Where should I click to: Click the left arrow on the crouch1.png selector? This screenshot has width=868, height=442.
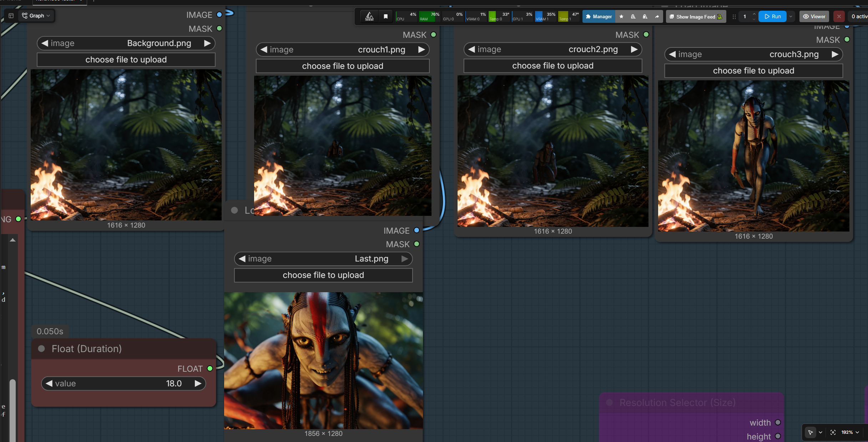point(264,50)
